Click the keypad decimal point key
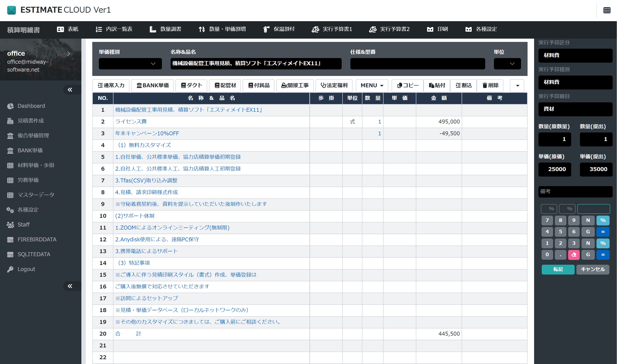Viewport: 617px width, 364px height. [x=560, y=255]
